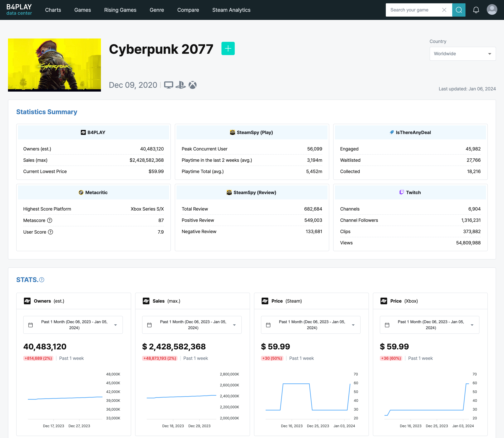Open the notifications bell
This screenshot has height=438, width=504.
[476, 10]
